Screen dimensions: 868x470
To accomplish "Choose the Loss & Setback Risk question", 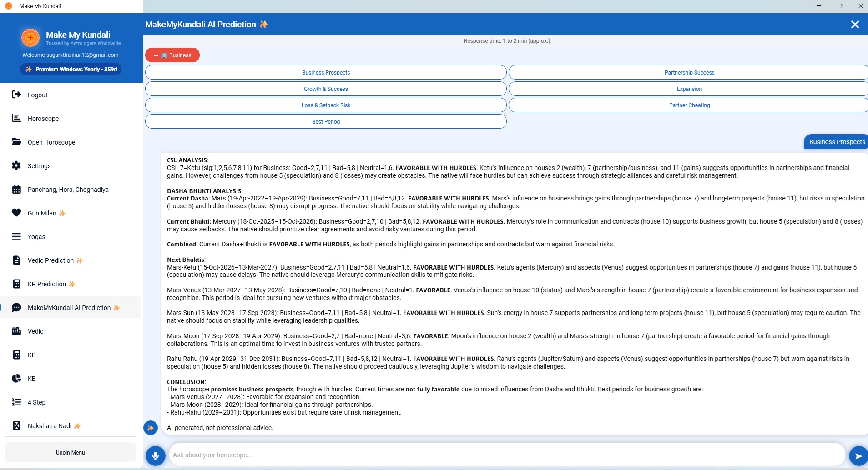I will (326, 105).
